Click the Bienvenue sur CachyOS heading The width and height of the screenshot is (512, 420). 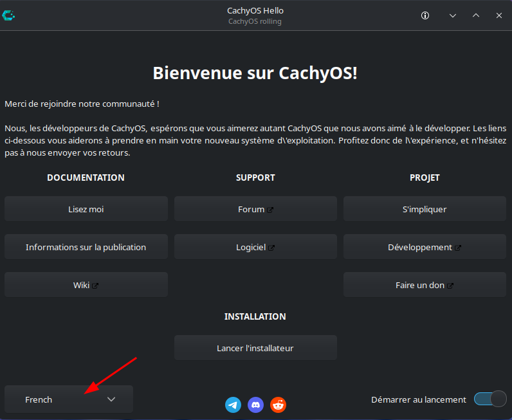[x=255, y=73]
